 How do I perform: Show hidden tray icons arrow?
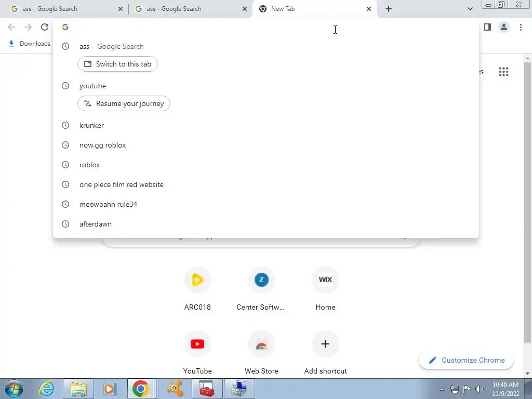[442, 389]
